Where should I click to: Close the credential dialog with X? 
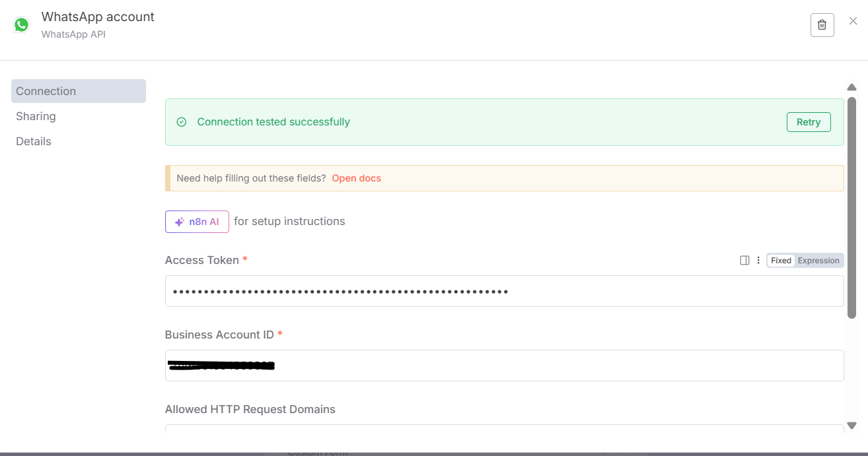click(853, 21)
